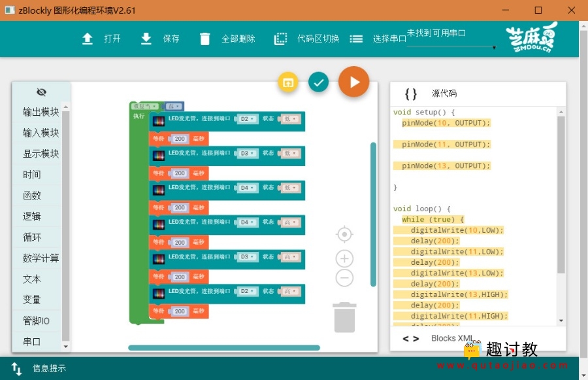The height and width of the screenshot is (380, 588).
Task: Switch to Blocks XML tab
Action: click(x=452, y=338)
